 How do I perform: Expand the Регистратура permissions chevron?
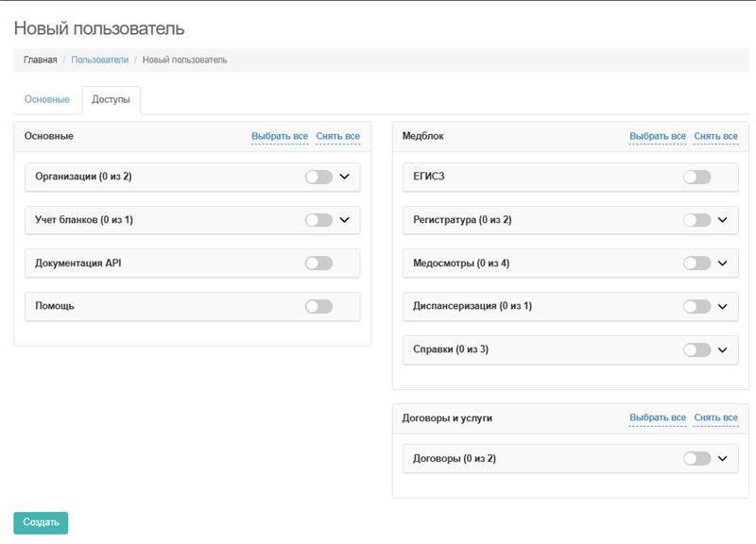(723, 220)
